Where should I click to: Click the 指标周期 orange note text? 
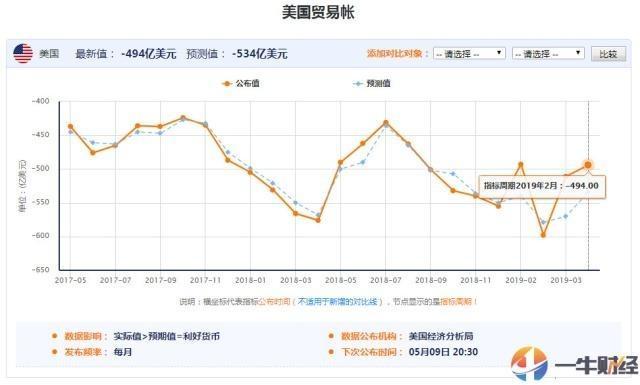[x=456, y=302]
